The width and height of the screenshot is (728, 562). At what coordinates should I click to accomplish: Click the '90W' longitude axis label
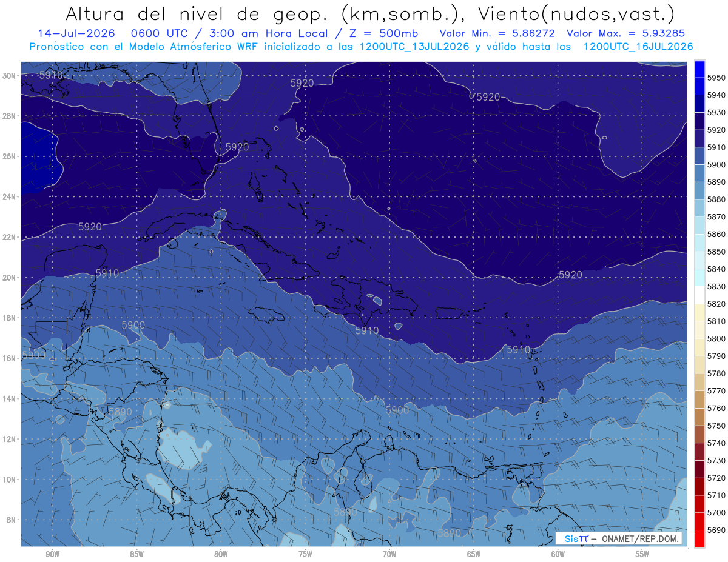pos(52,554)
